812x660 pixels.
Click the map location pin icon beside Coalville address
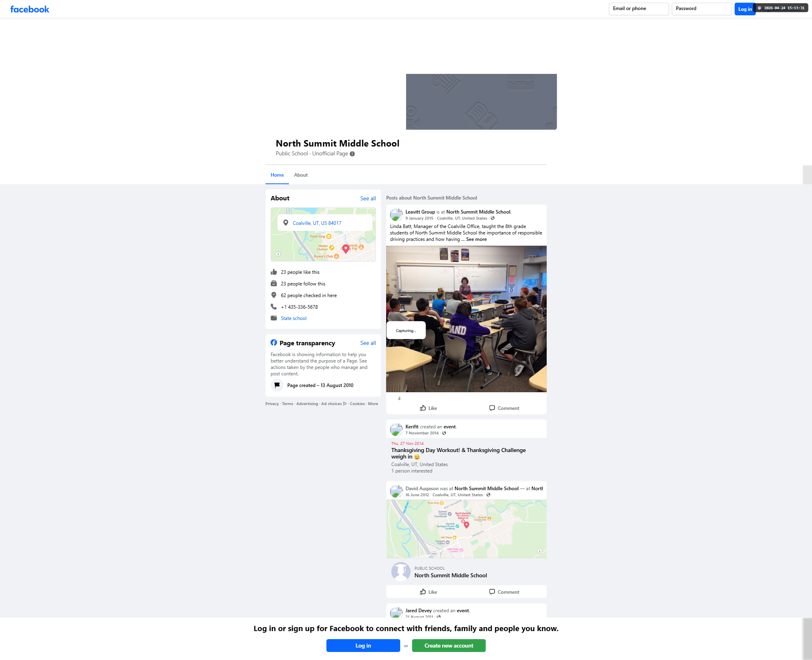point(285,223)
